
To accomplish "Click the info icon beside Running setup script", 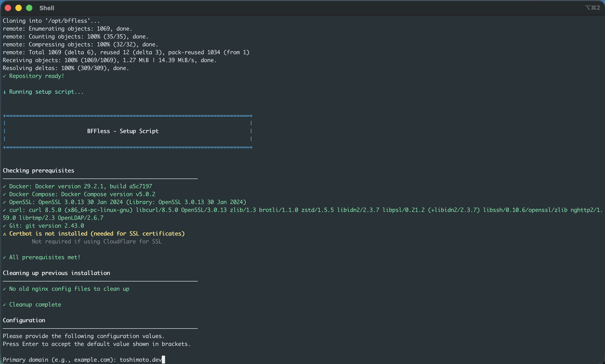I will coord(4,92).
